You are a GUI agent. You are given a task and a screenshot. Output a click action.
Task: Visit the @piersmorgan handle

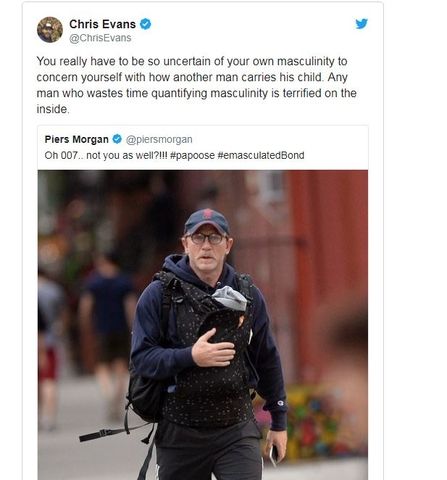[x=159, y=139]
